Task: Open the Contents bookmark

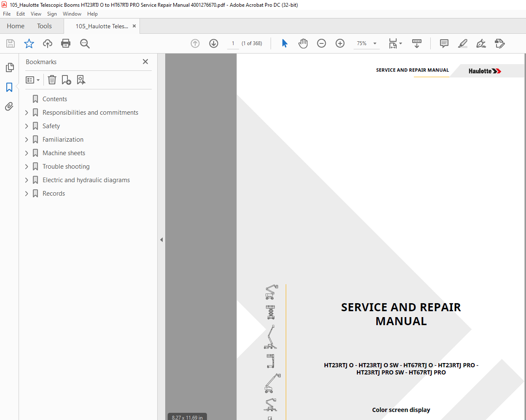Action: pyautogui.click(x=55, y=99)
